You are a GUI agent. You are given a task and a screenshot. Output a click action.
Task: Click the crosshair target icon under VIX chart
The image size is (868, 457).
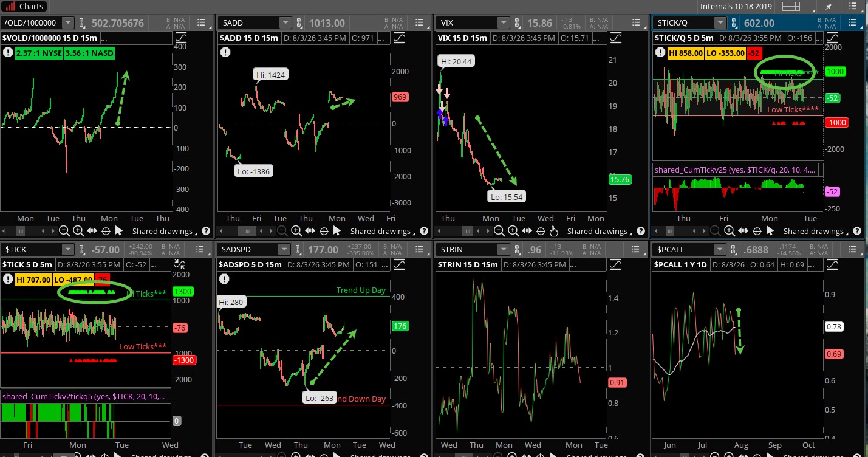539,231
